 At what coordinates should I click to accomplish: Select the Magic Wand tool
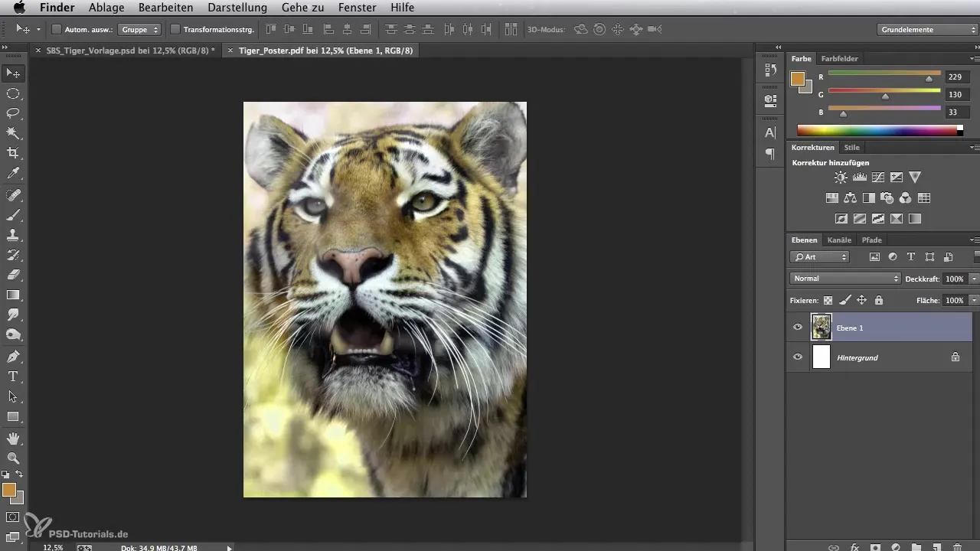point(13,133)
